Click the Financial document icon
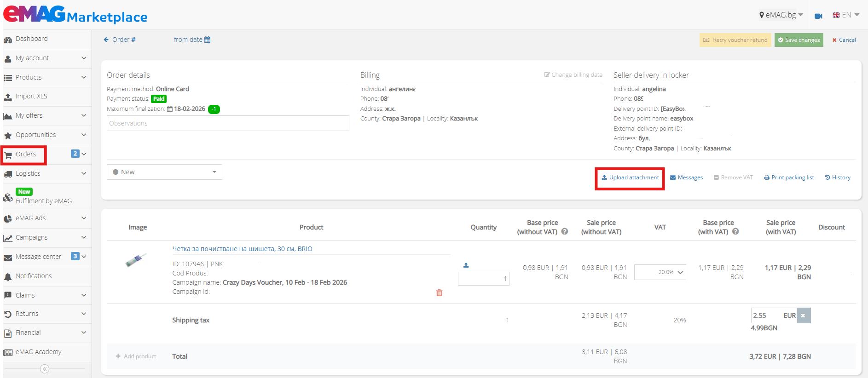868x378 pixels. click(x=8, y=333)
